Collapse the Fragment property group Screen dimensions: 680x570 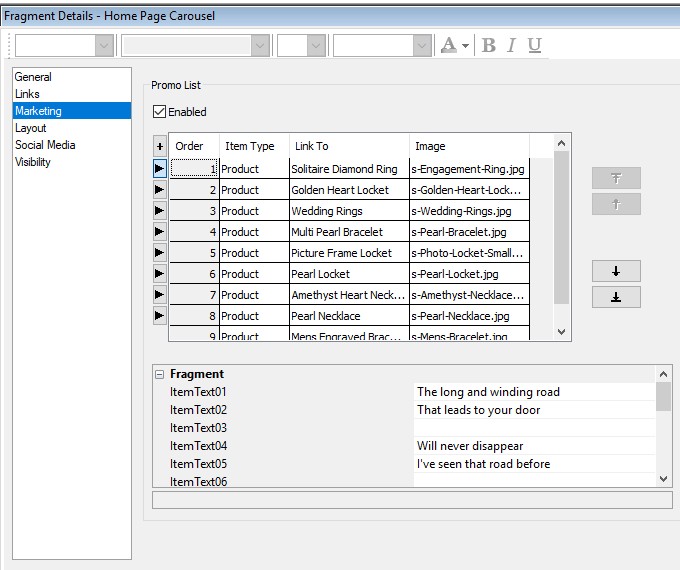coord(159,374)
